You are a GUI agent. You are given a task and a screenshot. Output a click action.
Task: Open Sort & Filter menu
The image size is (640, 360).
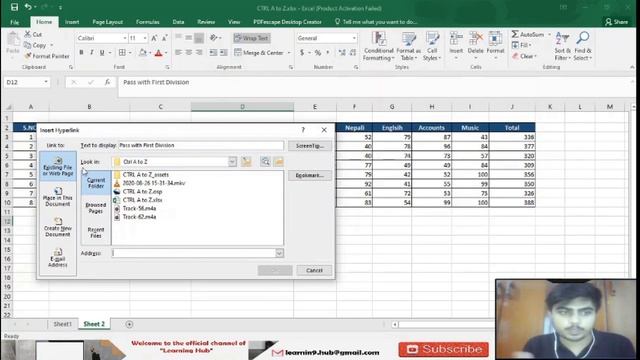click(x=562, y=46)
